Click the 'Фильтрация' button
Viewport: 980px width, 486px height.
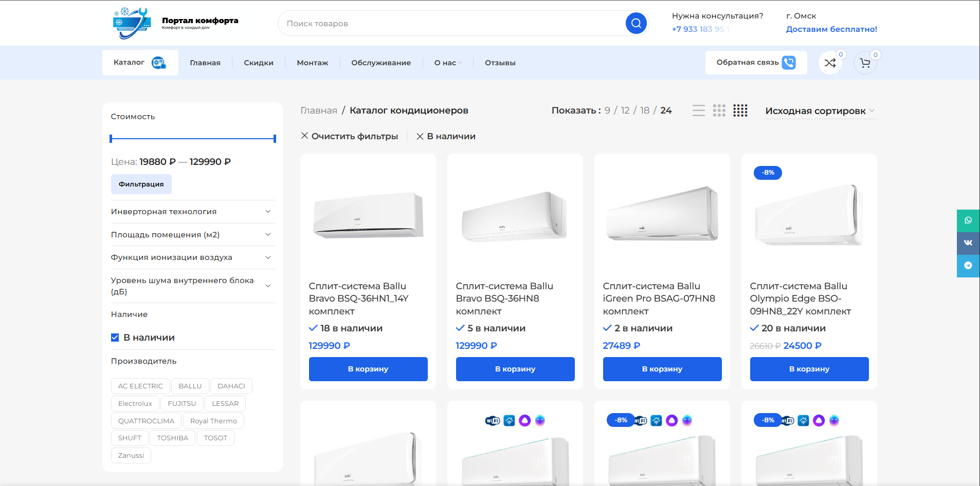click(141, 184)
